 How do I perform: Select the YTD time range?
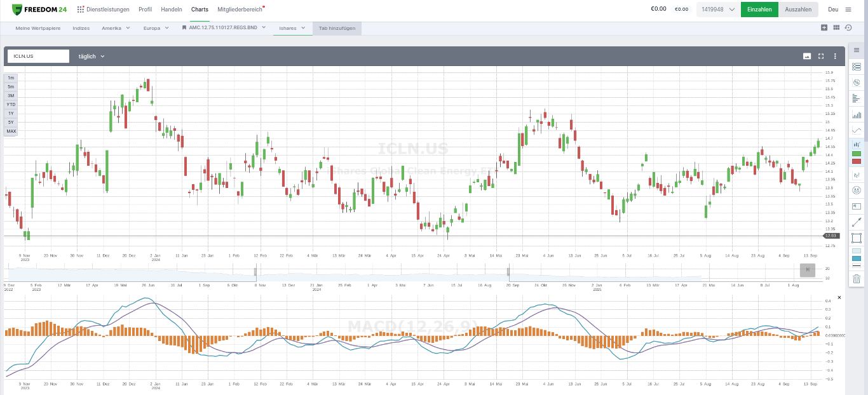[11, 104]
